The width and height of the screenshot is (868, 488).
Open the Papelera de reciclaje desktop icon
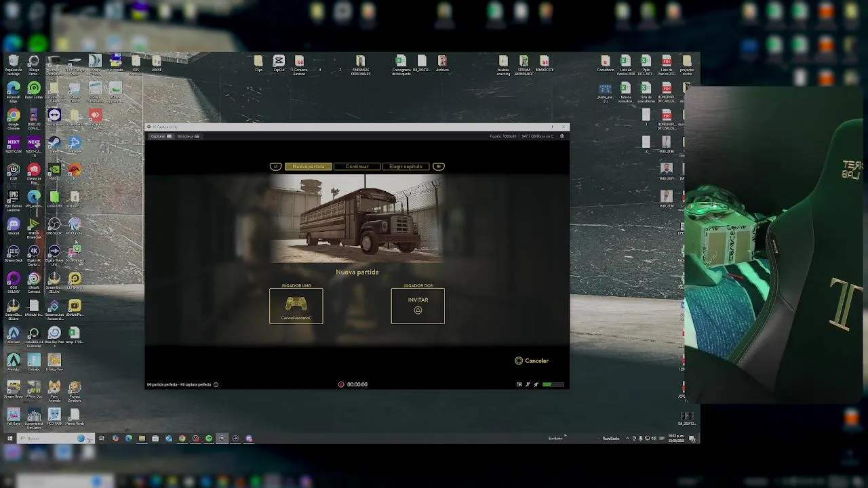tap(14, 64)
